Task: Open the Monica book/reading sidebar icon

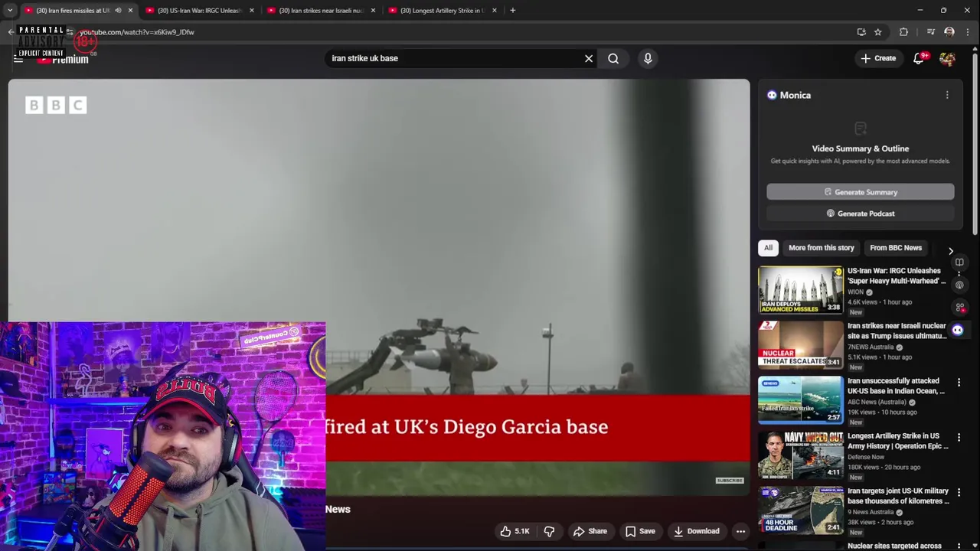Action: point(959,262)
